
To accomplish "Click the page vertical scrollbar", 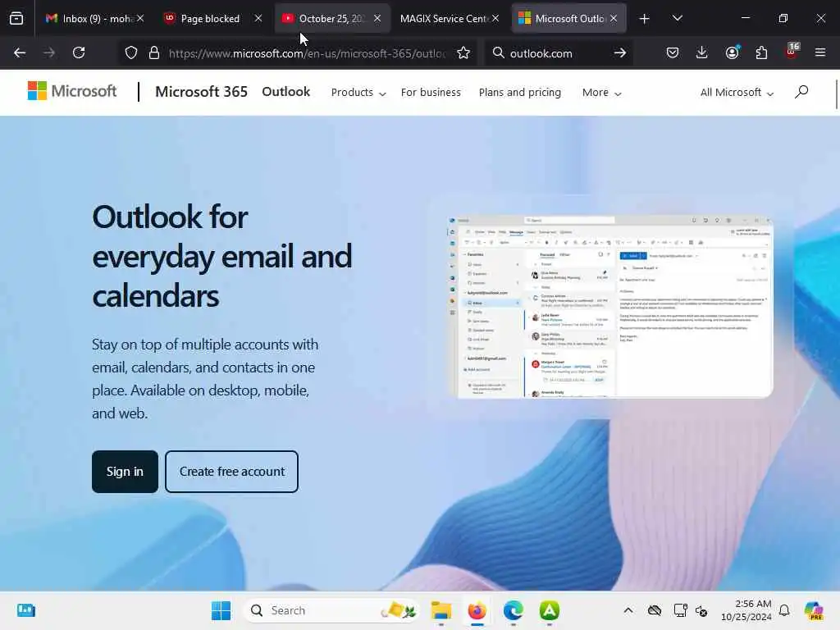I will (836, 94).
